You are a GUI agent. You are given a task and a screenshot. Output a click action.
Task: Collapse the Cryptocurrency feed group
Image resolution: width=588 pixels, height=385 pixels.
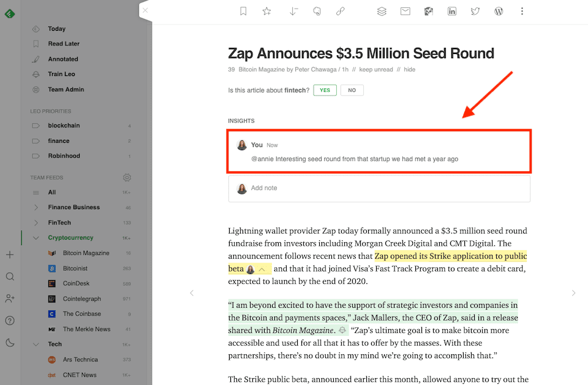(x=36, y=237)
